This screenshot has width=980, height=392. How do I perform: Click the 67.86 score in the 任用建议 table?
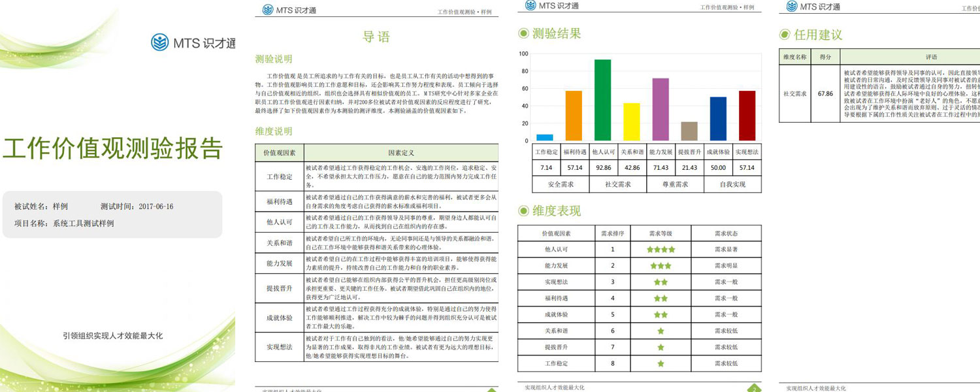pos(825,93)
